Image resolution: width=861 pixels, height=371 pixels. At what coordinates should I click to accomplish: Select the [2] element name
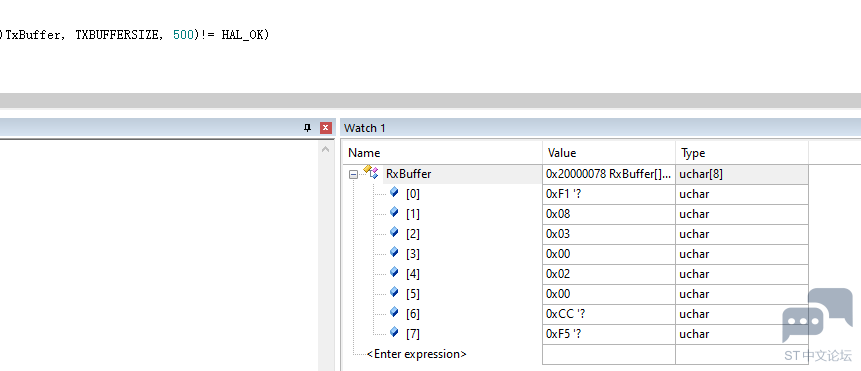click(x=413, y=234)
